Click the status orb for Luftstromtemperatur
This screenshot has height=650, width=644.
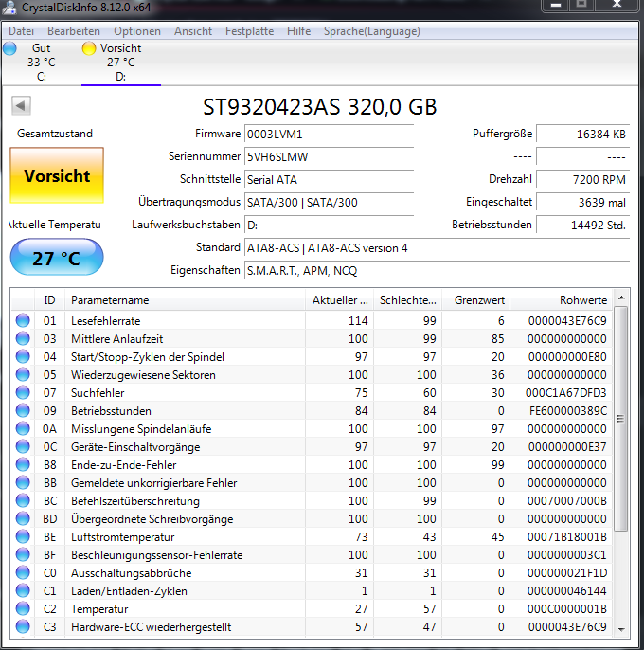pos(23,537)
